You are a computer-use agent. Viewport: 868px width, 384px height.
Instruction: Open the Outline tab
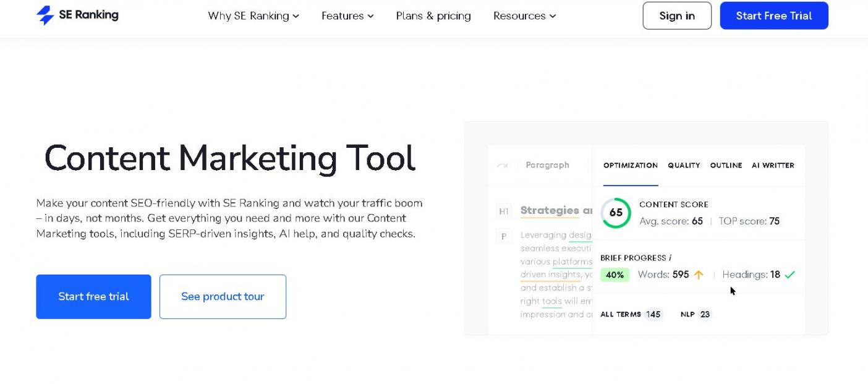(726, 166)
